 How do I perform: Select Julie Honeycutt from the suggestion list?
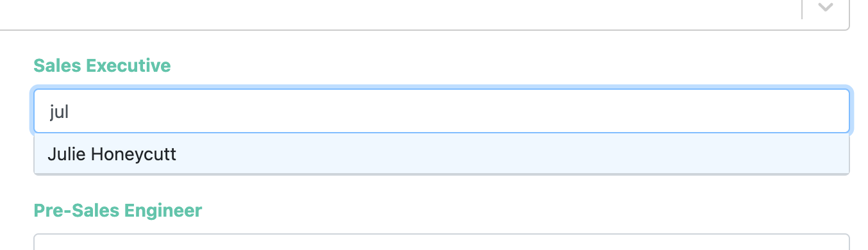[441, 154]
